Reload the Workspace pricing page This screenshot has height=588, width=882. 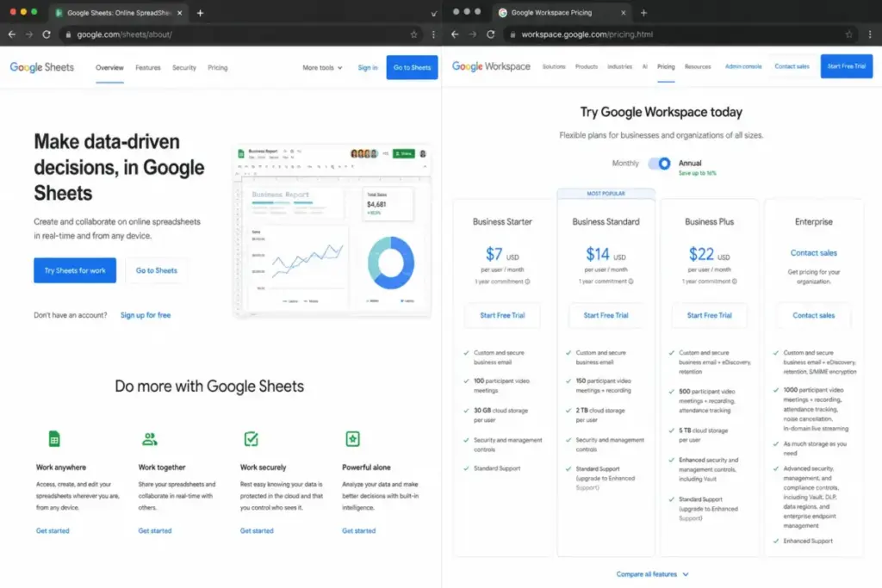[x=490, y=34]
